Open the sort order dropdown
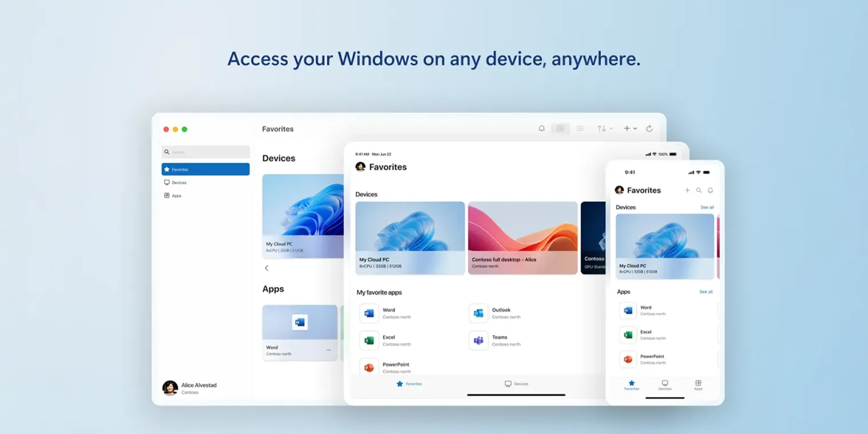This screenshot has width=868, height=434. [604, 128]
